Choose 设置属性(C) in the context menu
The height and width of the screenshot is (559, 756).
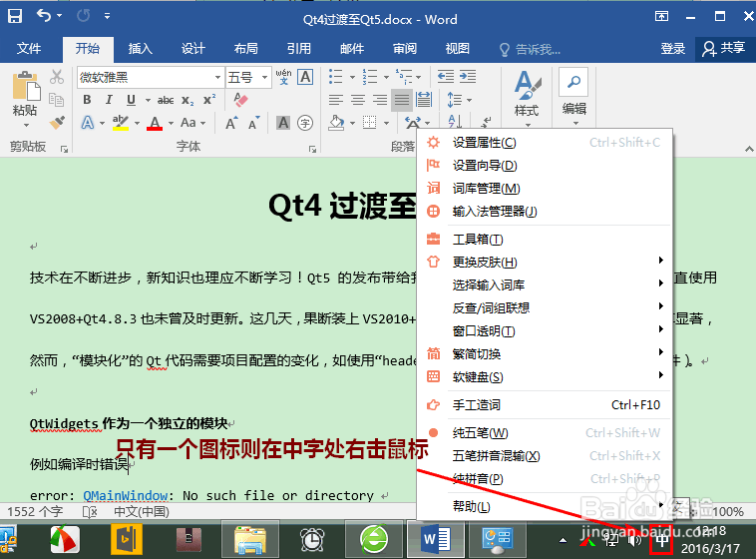(x=545, y=143)
